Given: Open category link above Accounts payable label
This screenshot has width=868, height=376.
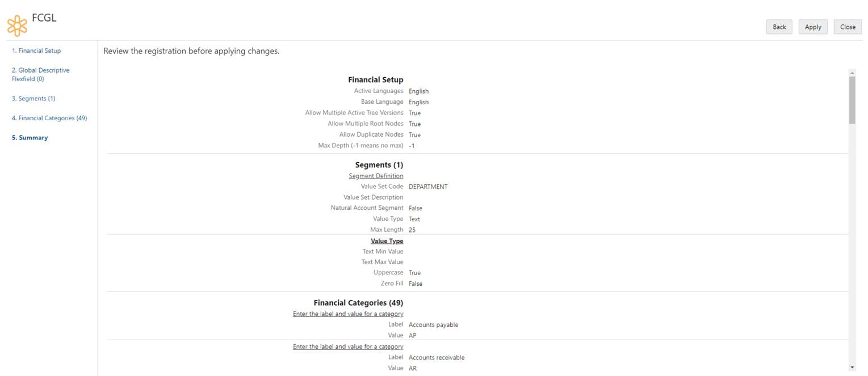Looking at the screenshot, I should [x=348, y=314].
